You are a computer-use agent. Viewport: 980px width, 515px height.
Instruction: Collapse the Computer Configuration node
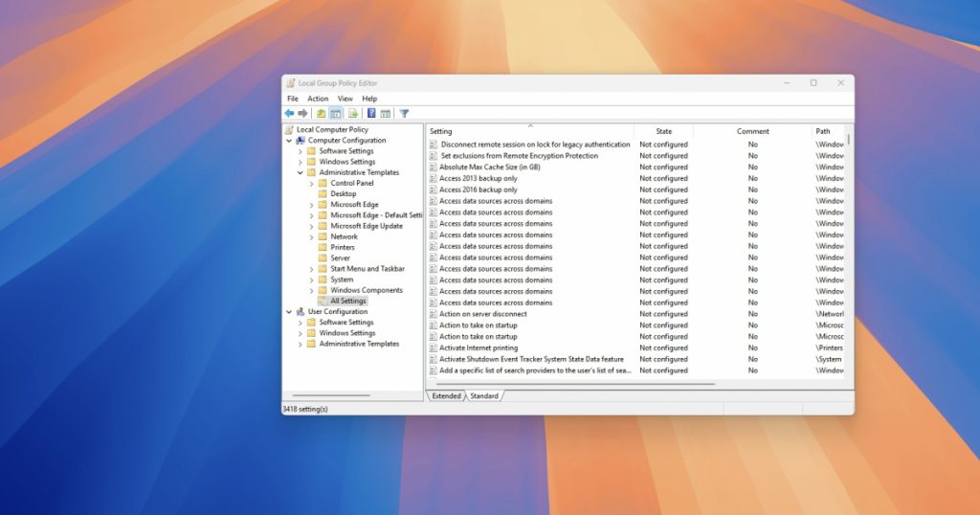(x=290, y=141)
